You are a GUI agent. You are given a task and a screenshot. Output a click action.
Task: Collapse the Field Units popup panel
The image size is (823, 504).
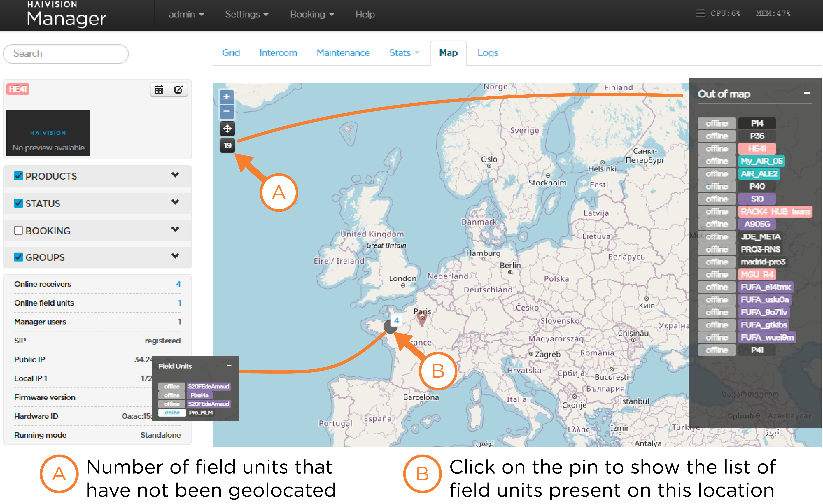point(229,366)
